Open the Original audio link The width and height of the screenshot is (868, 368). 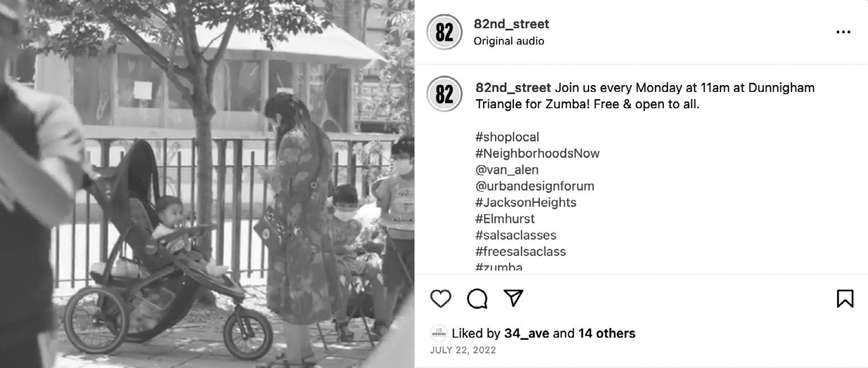click(x=509, y=41)
